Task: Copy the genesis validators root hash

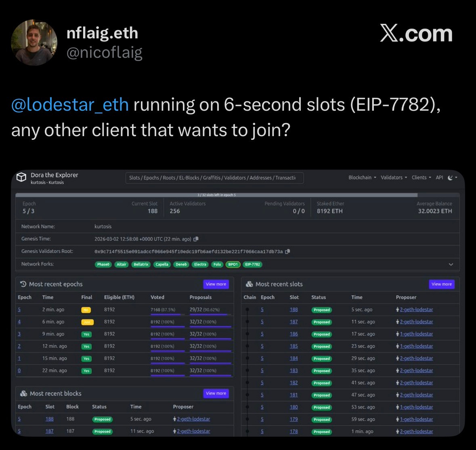Action: pos(287,251)
